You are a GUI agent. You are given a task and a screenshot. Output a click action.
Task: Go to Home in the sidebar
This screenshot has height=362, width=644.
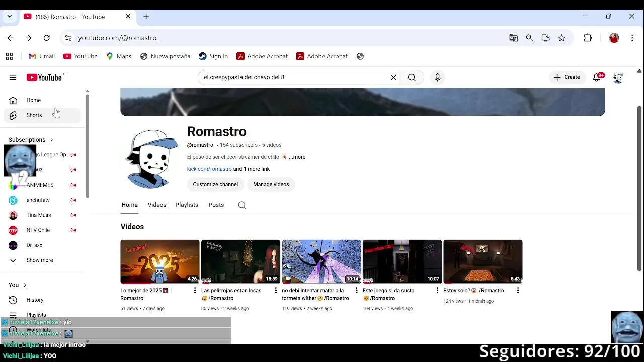pos(43,100)
